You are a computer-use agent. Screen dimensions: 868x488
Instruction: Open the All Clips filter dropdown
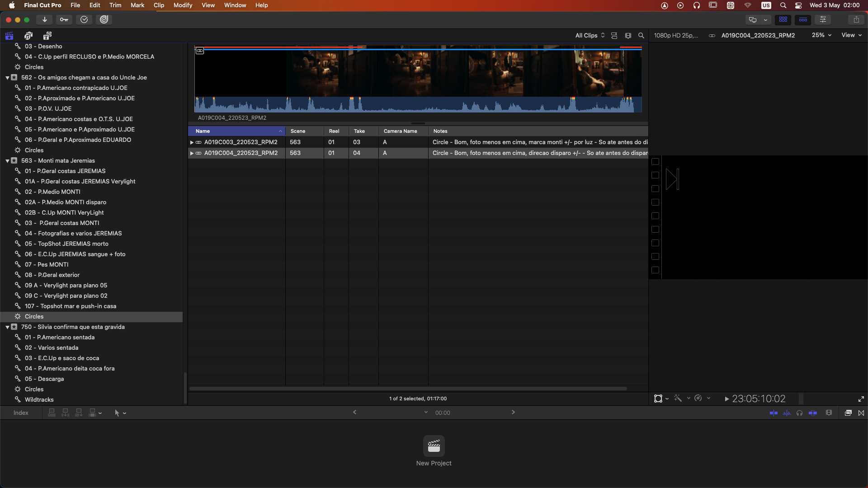tap(590, 35)
